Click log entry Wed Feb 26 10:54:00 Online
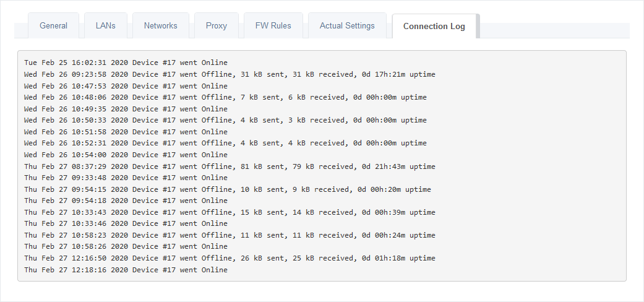 coord(126,155)
